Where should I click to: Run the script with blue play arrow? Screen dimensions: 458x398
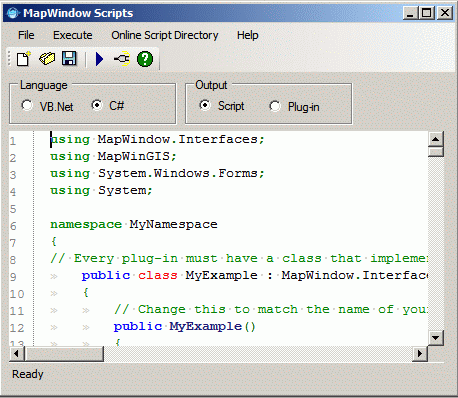99,59
